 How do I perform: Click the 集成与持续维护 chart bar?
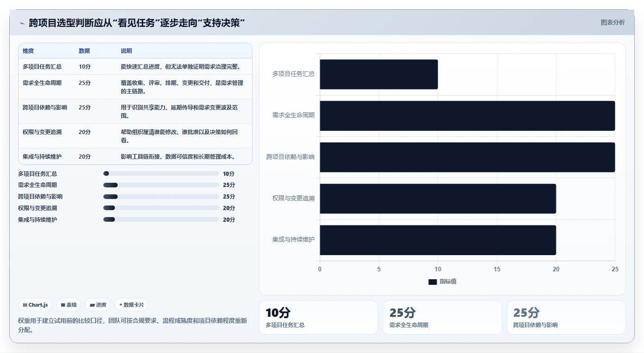[438, 240]
